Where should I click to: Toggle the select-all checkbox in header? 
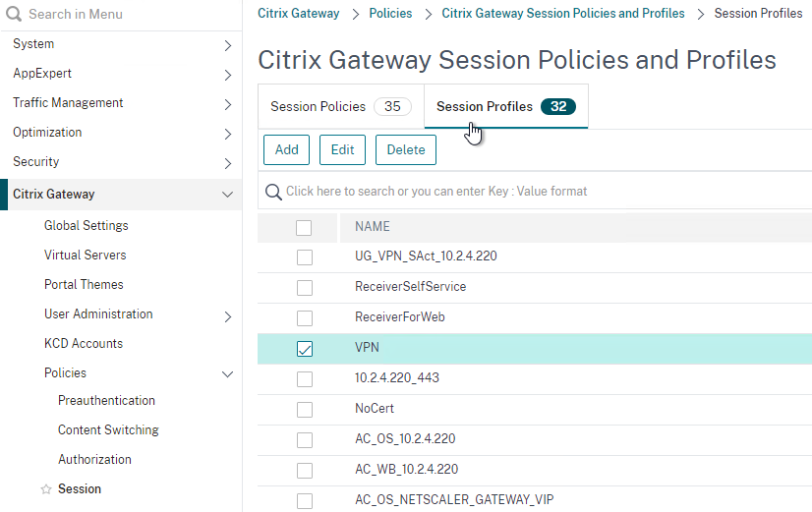[x=304, y=228]
